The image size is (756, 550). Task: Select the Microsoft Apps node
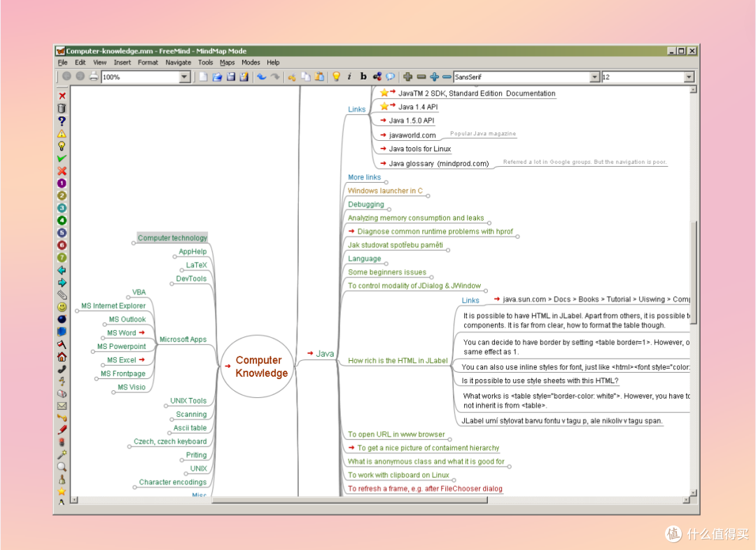[183, 339]
